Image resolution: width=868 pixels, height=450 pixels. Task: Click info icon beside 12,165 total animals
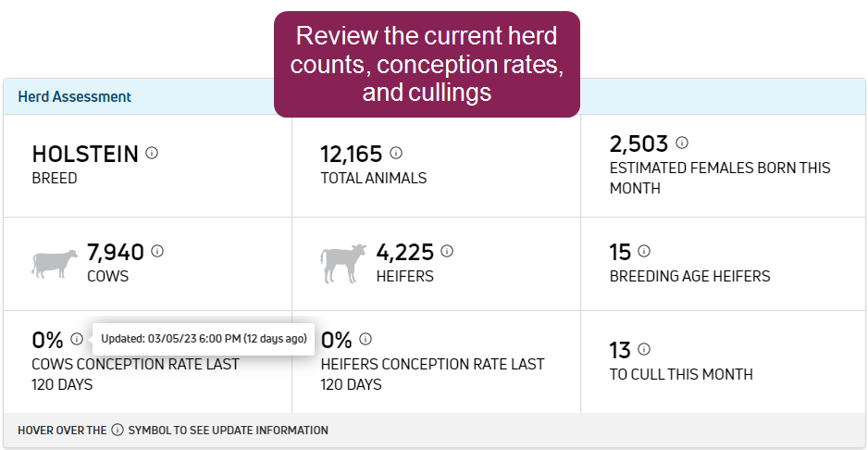coord(396,153)
